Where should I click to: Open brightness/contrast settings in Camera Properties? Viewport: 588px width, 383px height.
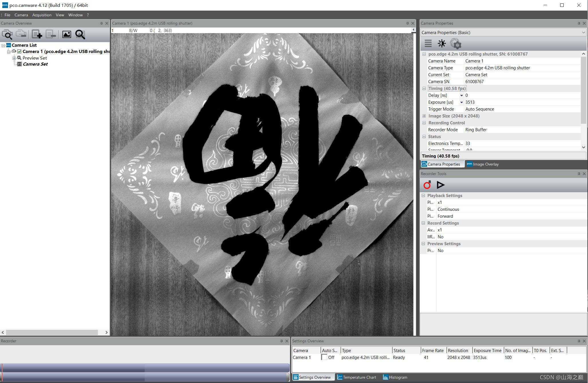(442, 43)
